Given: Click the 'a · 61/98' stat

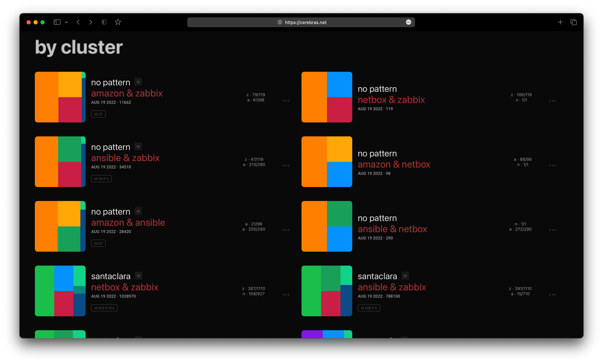Looking at the screenshot, I should [256, 100].
